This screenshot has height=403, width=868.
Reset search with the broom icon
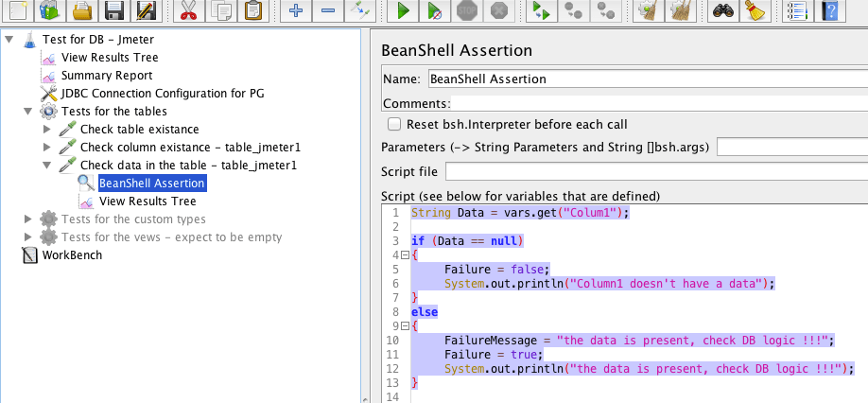(x=755, y=10)
